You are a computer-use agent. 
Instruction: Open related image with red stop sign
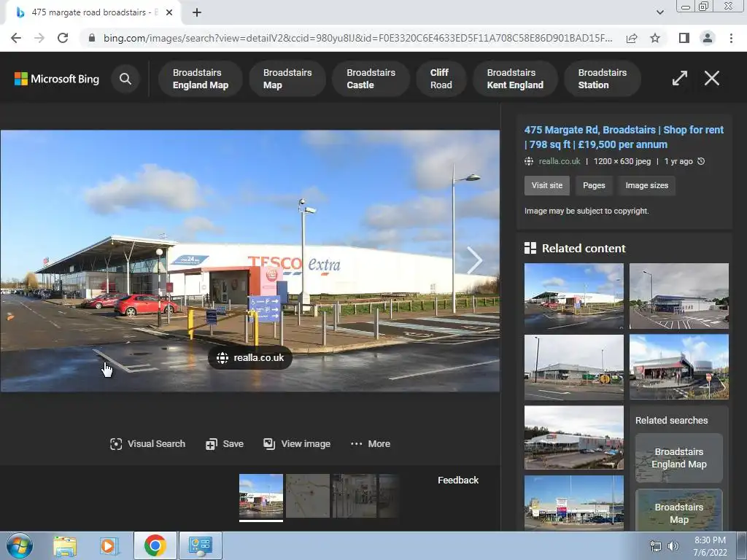[679, 367]
